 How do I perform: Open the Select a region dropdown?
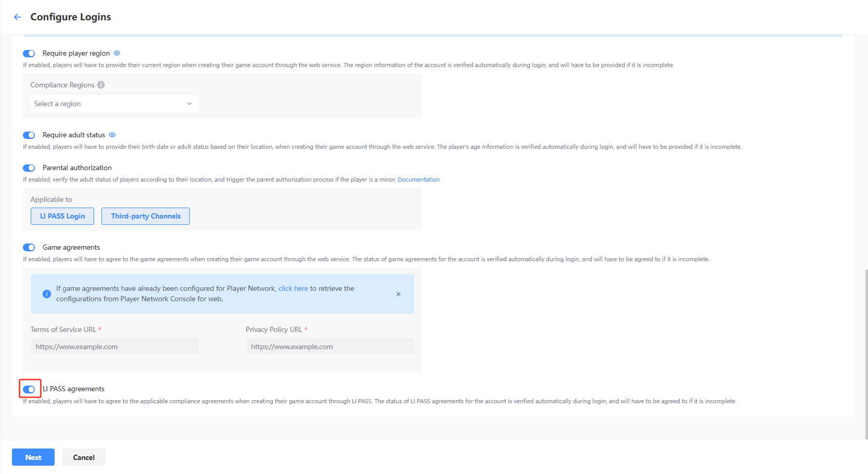point(113,104)
